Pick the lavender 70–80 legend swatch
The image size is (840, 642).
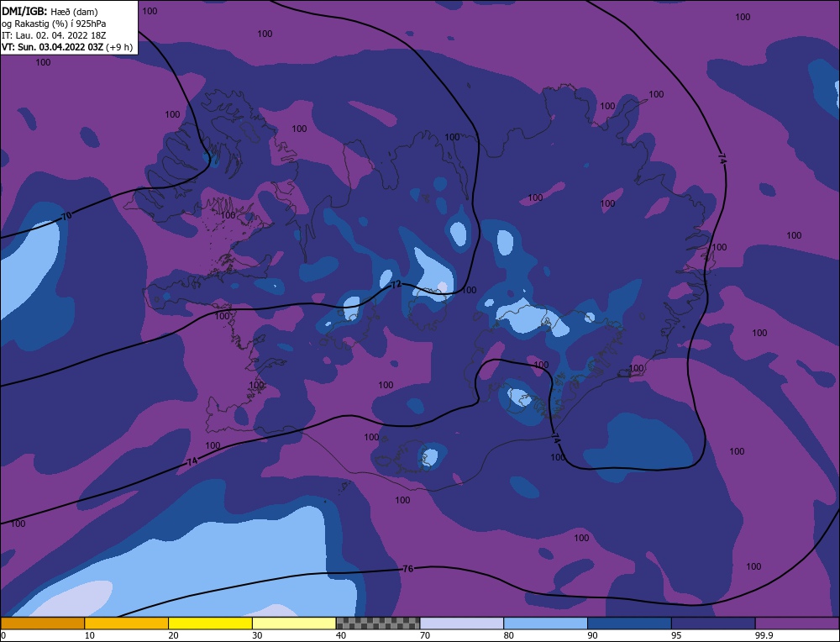pyautogui.click(x=462, y=624)
